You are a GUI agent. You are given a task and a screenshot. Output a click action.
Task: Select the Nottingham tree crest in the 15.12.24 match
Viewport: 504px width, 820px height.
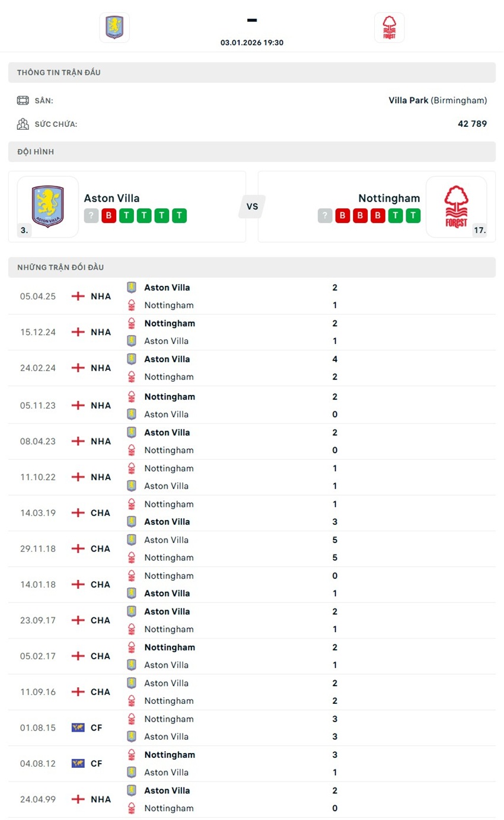click(132, 324)
